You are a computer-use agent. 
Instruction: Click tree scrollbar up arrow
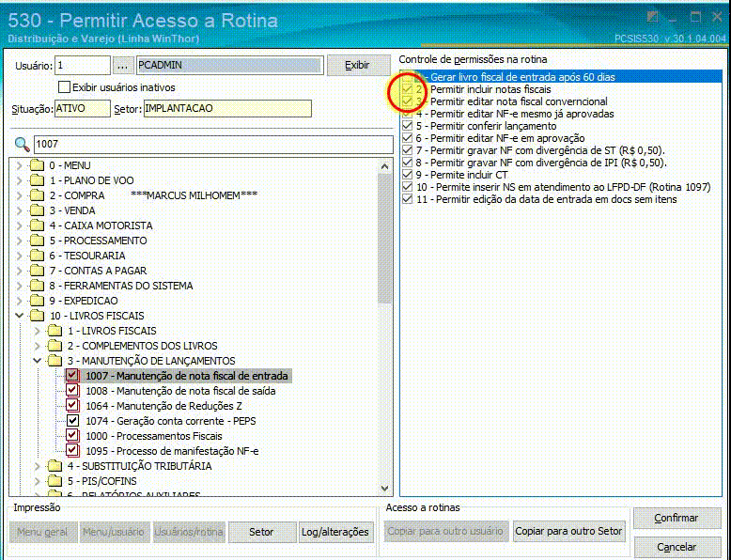click(x=384, y=166)
